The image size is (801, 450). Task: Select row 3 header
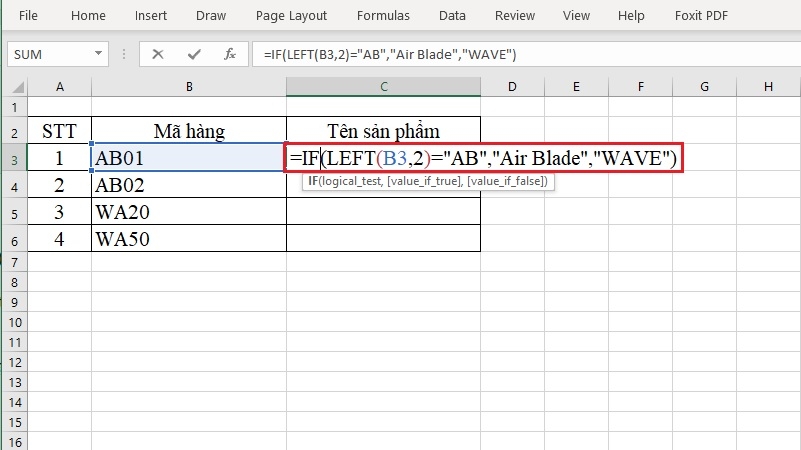15,159
